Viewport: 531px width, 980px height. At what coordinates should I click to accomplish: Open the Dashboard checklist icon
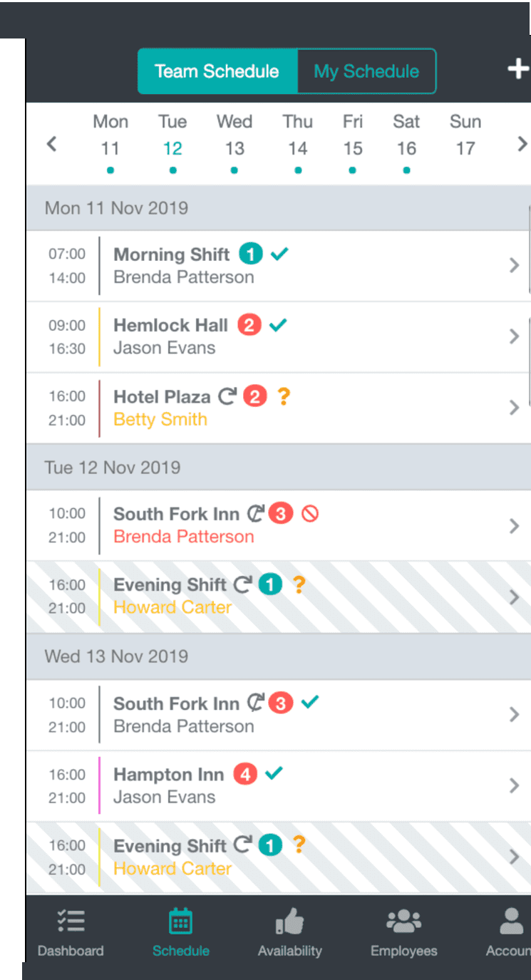(x=71, y=922)
